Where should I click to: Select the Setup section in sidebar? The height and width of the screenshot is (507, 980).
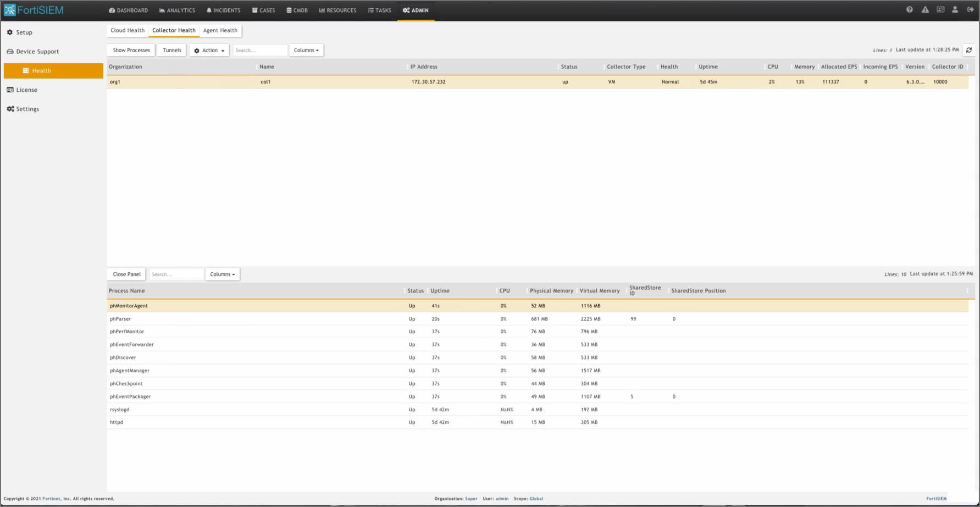(x=24, y=32)
